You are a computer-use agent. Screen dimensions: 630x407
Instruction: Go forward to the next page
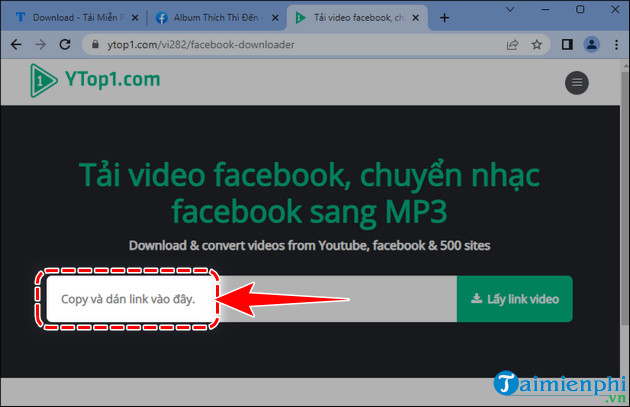pos(41,44)
